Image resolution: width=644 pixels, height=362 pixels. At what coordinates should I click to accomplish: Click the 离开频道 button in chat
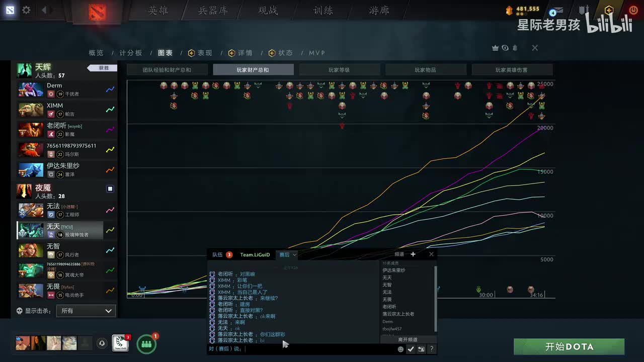point(408,339)
